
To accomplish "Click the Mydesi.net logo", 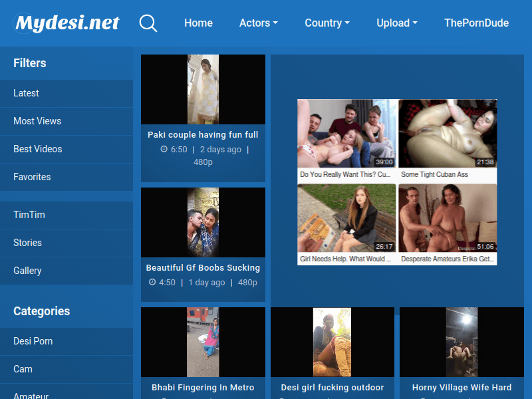I will click(66, 23).
